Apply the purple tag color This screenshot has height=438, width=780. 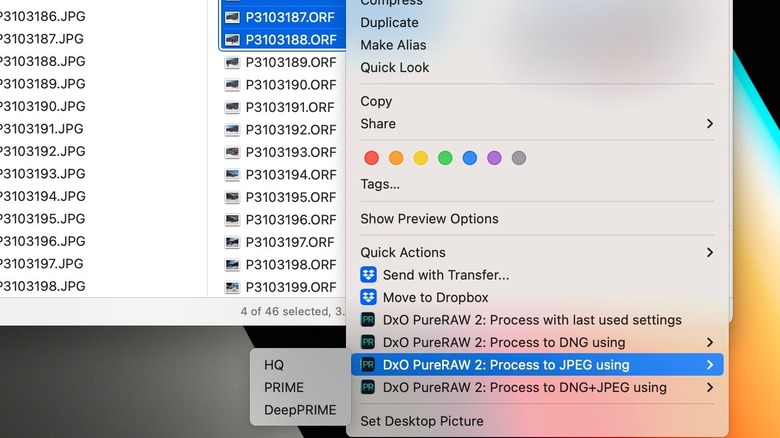click(x=494, y=158)
